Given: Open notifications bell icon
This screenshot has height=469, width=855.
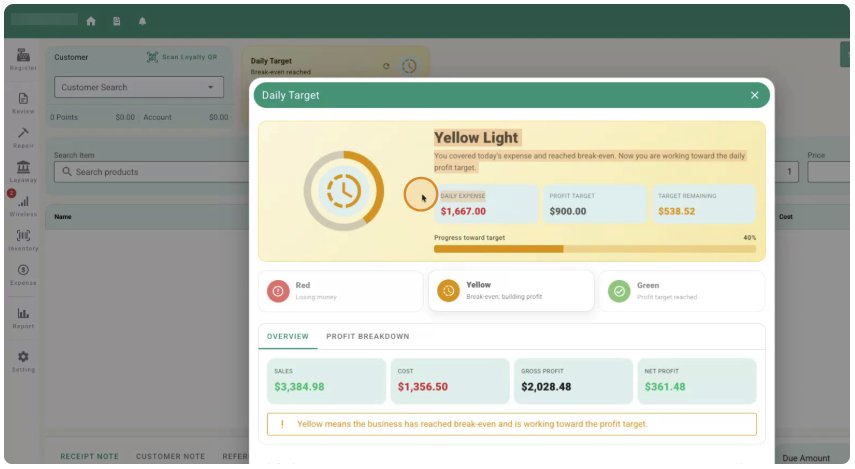Looking at the screenshot, I should point(142,21).
